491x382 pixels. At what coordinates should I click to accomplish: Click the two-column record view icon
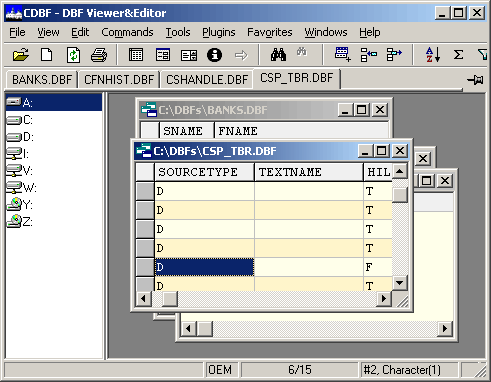pos(189,55)
